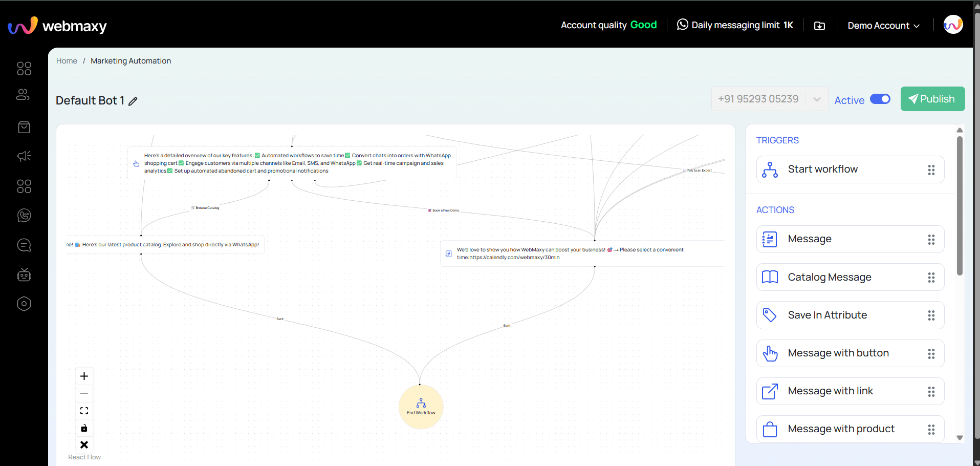Viewport: 980px width, 466px height.
Task: Click the Book a Free Demo edge label
Action: pyautogui.click(x=444, y=210)
